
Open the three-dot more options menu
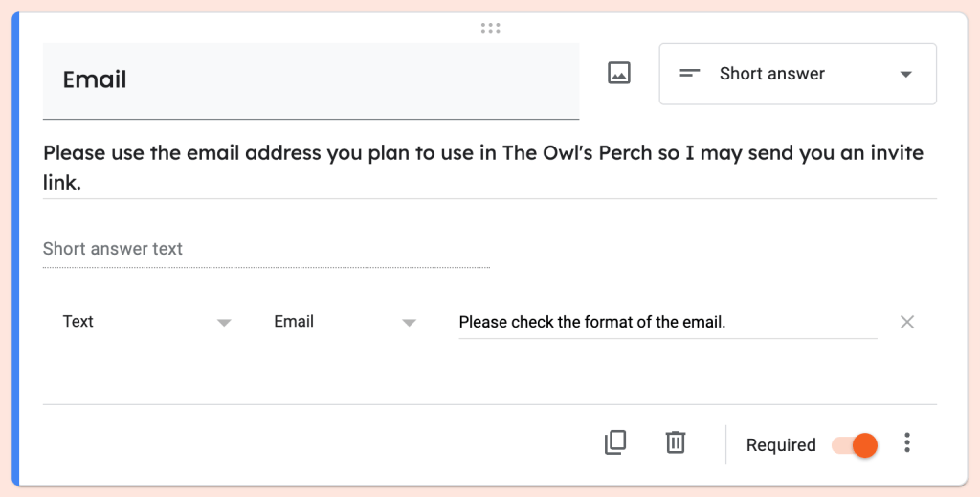coord(907,443)
